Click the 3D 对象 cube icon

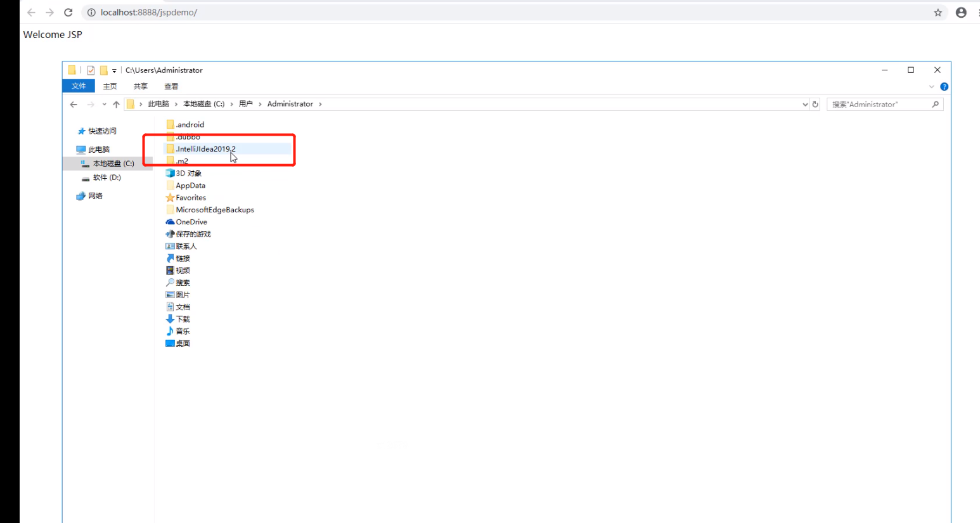tap(170, 173)
